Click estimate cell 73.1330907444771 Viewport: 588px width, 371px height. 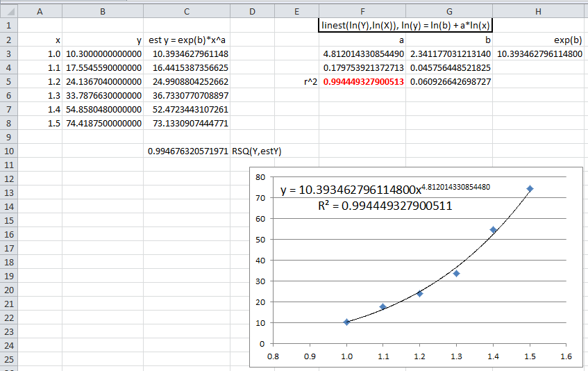pos(186,123)
